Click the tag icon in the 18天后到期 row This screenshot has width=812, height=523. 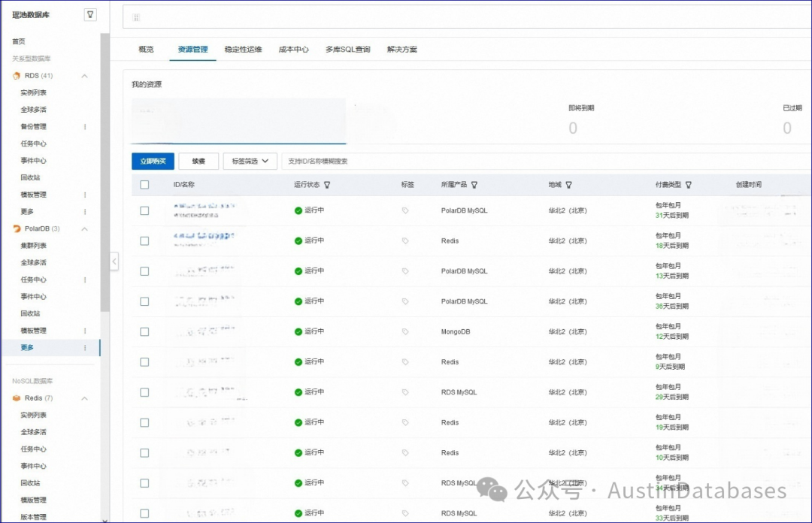[x=405, y=240]
